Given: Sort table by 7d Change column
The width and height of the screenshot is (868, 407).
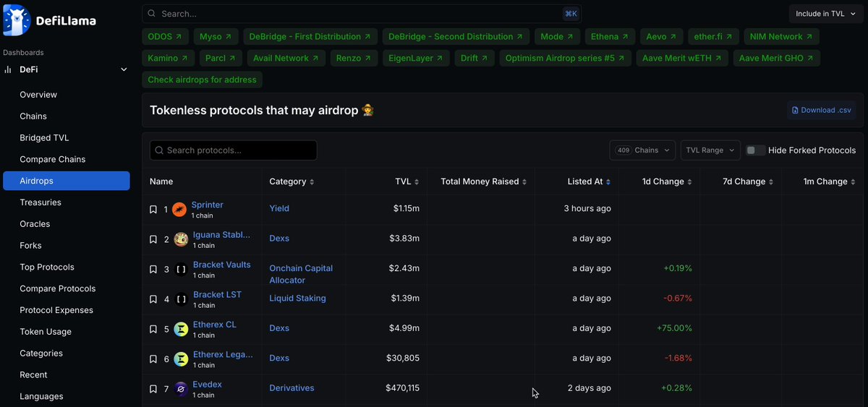Looking at the screenshot, I should pyautogui.click(x=748, y=181).
